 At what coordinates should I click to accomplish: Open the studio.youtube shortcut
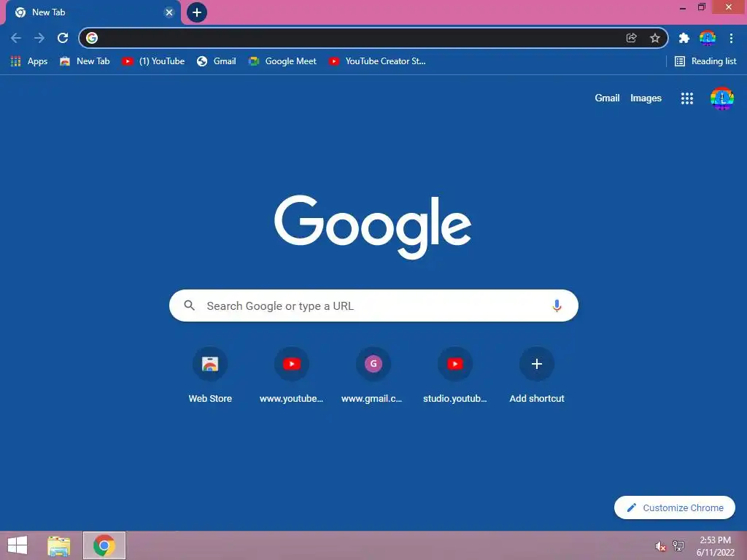click(x=455, y=376)
